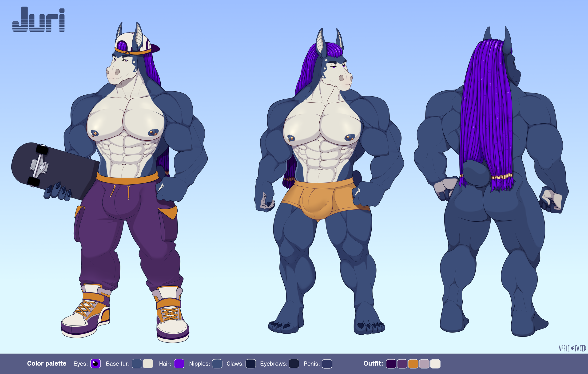The width and height of the screenshot is (588, 374).
Task: Click the Eyes color swatch
Action: (x=95, y=363)
